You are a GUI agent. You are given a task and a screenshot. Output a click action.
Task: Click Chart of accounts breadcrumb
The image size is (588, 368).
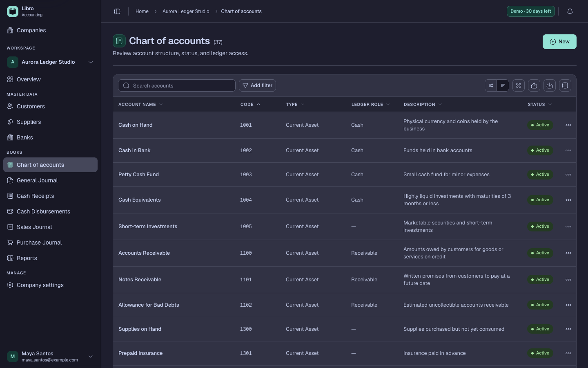tap(241, 11)
